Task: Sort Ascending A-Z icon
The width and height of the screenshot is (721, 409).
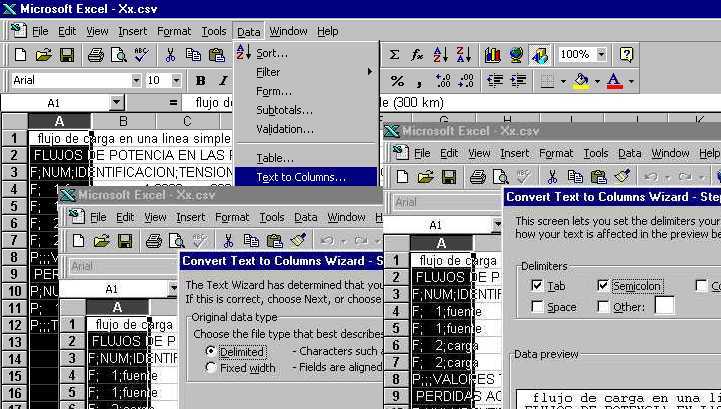Action: pos(441,55)
